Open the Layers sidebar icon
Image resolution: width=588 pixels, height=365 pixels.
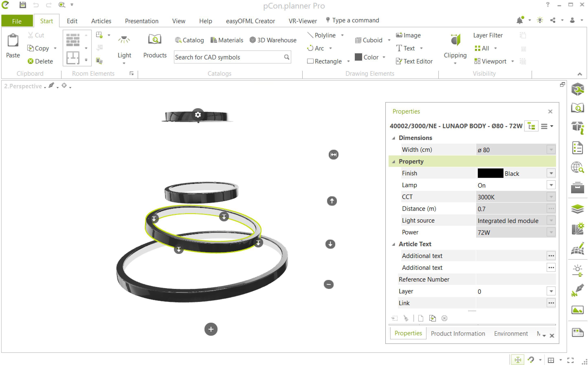pyautogui.click(x=577, y=209)
